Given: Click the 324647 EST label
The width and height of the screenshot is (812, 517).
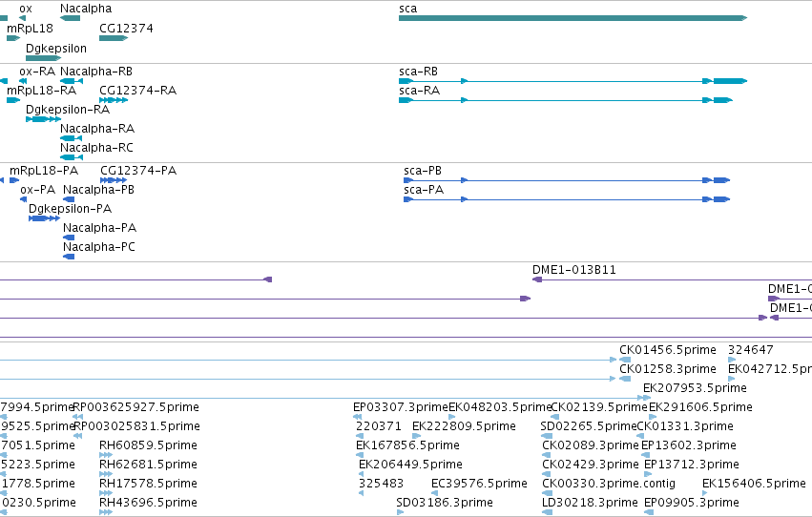Looking at the screenshot, I should coord(751,350).
